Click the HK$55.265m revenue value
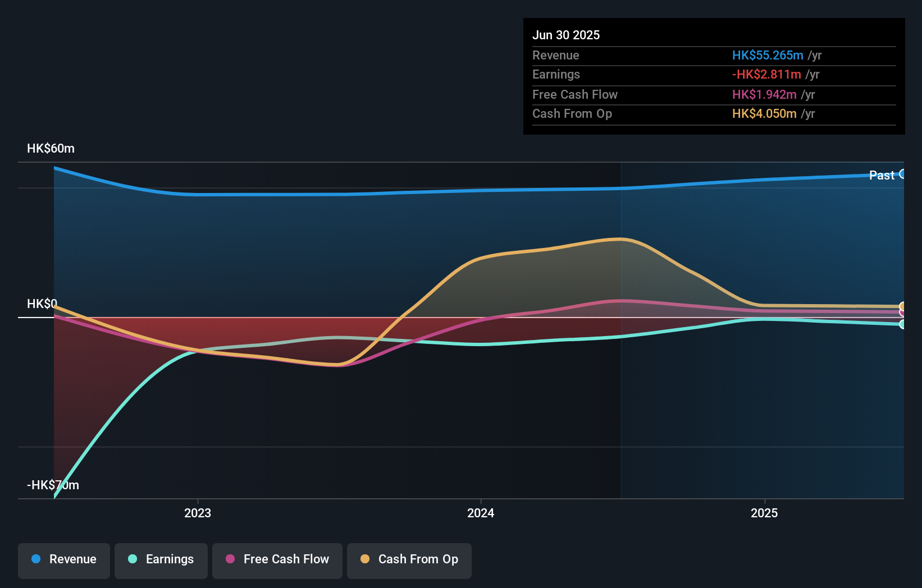 coord(768,55)
